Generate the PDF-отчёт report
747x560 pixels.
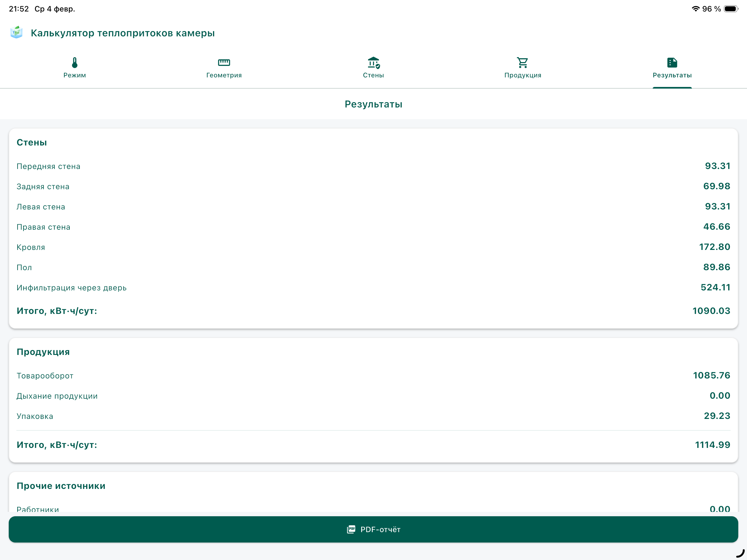point(373,529)
